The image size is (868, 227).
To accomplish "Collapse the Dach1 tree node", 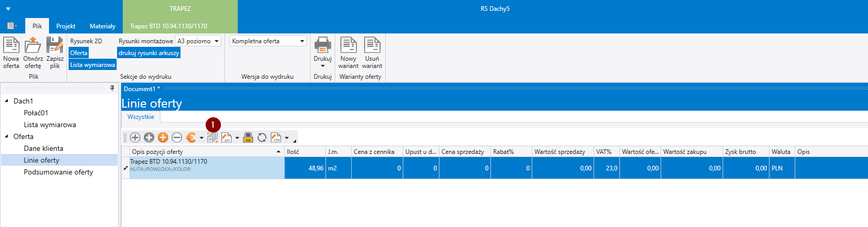I will [6, 101].
